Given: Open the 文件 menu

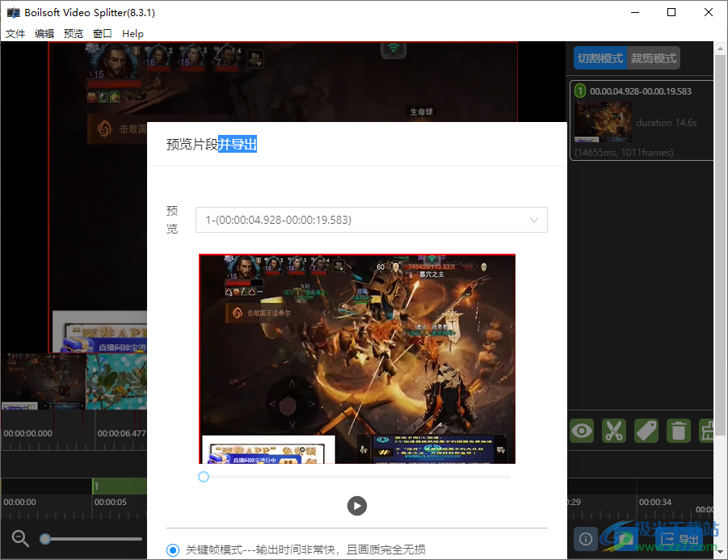Looking at the screenshot, I should pos(15,33).
